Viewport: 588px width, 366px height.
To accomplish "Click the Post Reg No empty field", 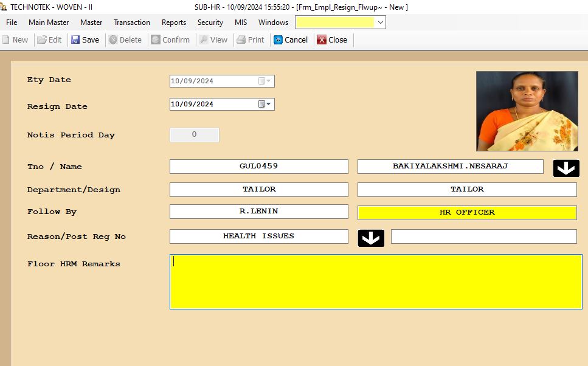I will coord(483,237).
